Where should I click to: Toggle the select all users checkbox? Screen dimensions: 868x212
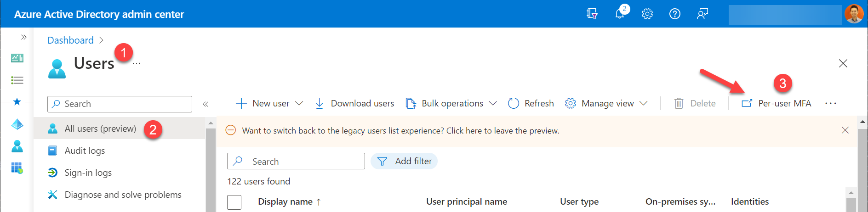point(234,202)
